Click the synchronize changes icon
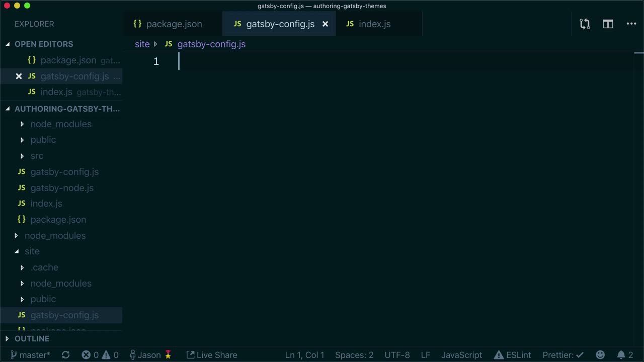Screen dimensions: 644x362 pyautogui.click(x=65, y=355)
